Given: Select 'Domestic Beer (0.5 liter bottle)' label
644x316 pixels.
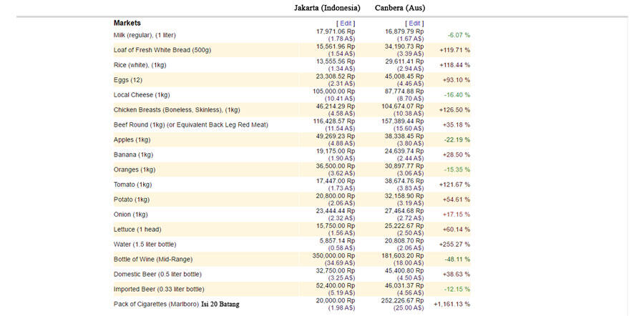Looking at the screenshot, I should point(157,274).
